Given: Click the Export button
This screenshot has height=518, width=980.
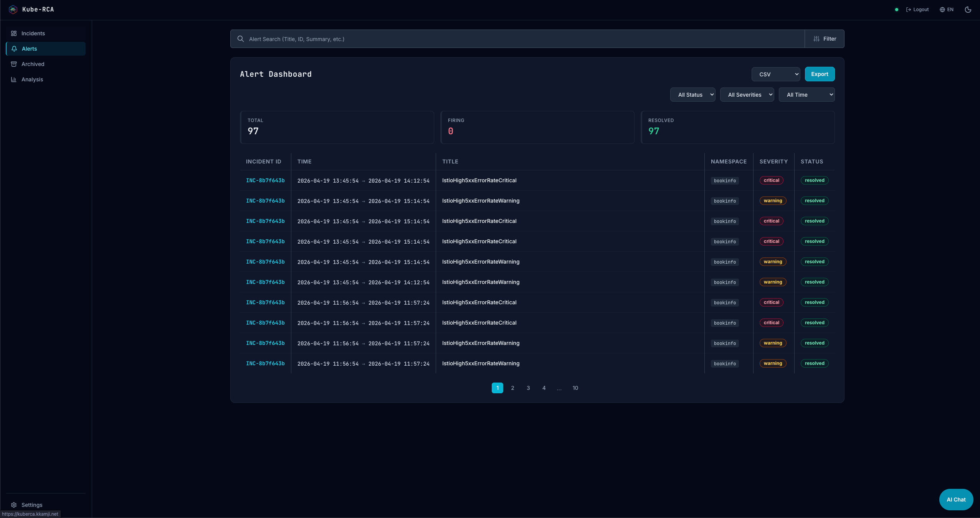Looking at the screenshot, I should point(820,74).
